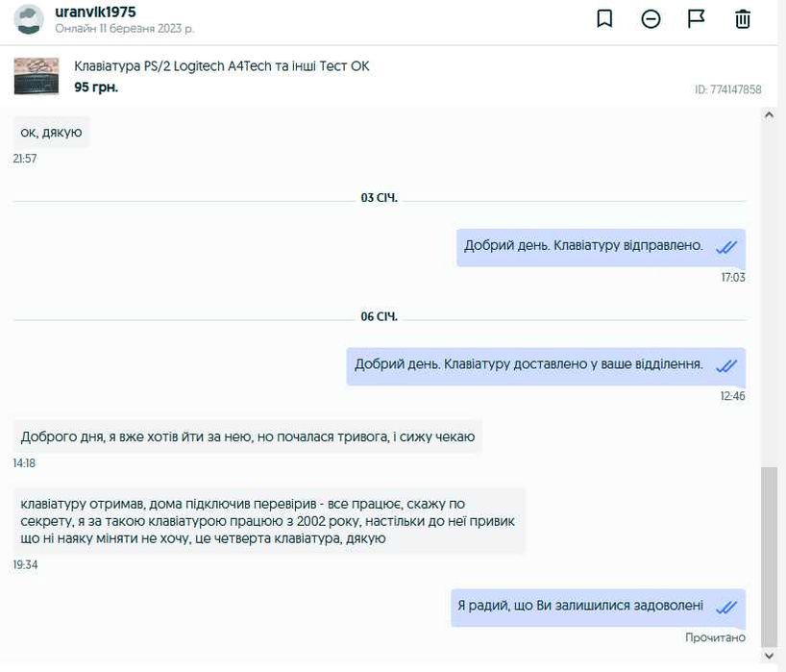
Task: Click read checkmarks on Я радий message
Action: click(x=726, y=608)
